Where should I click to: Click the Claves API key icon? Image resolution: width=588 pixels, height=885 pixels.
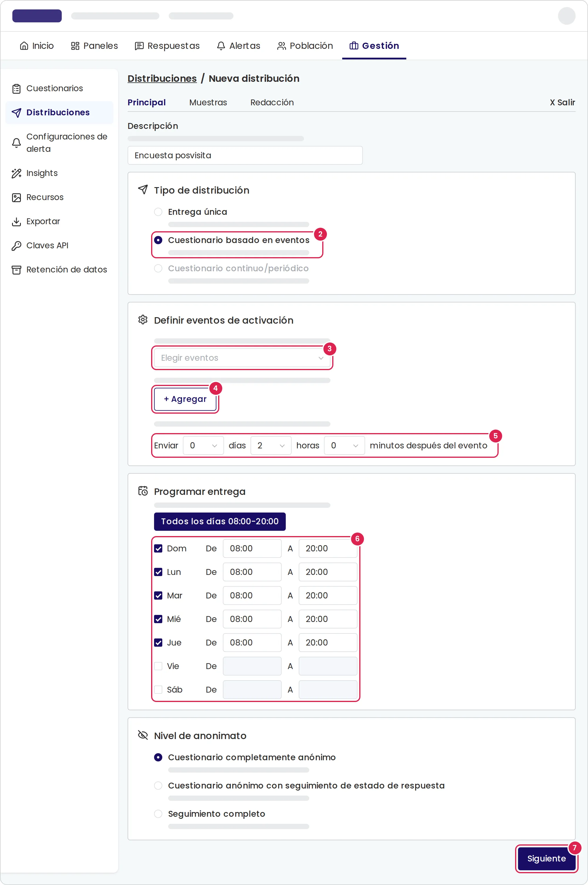coord(16,246)
